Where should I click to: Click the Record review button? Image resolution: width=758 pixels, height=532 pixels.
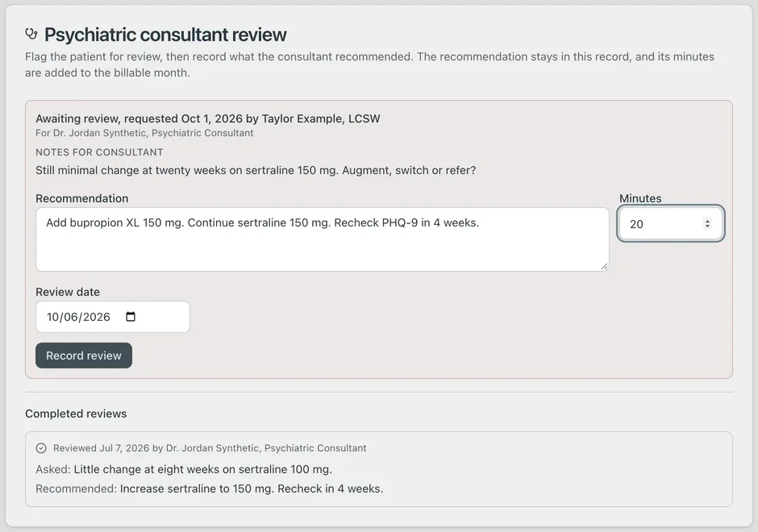[84, 355]
